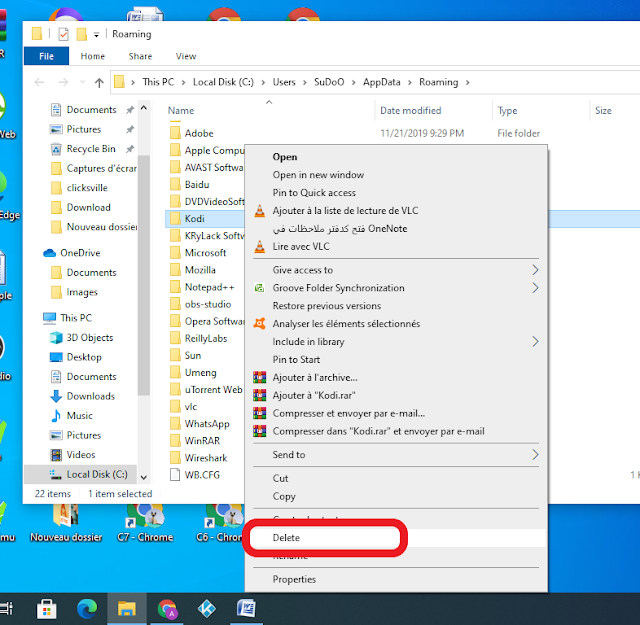Click WinRAR icon beside Compresser et envoyer par e-mail
640x625 pixels.
[260, 413]
